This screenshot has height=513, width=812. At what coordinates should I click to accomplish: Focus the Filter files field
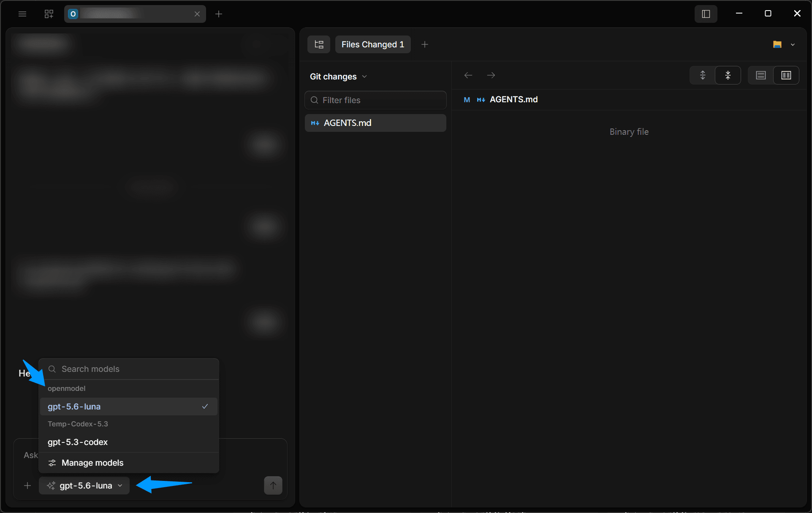(x=375, y=100)
